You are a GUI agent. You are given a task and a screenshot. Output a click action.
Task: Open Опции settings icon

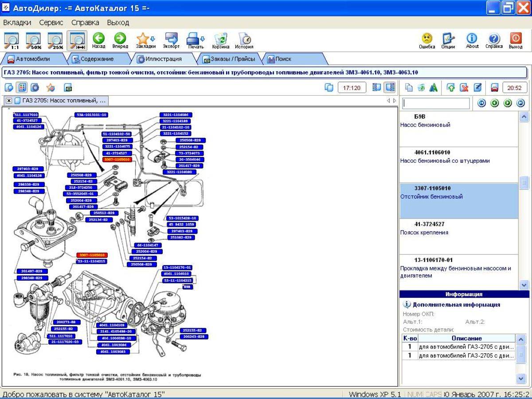coord(448,40)
